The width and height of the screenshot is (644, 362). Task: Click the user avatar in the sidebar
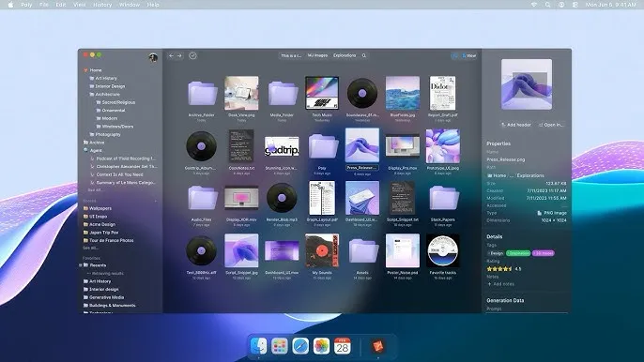pos(153,57)
